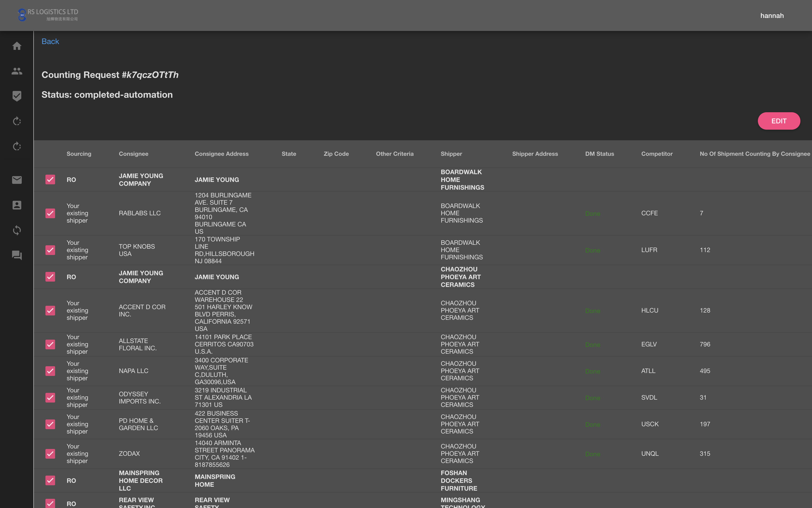Open the Home icon in sidebar

[17, 46]
